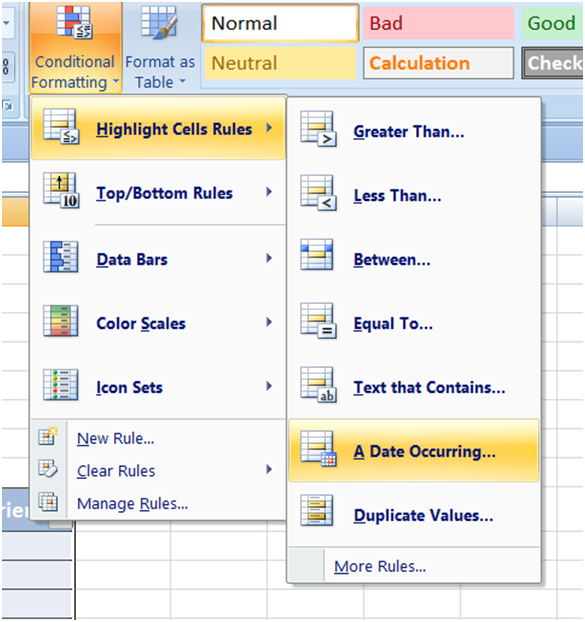Click the Less Than rule icon

click(x=318, y=193)
